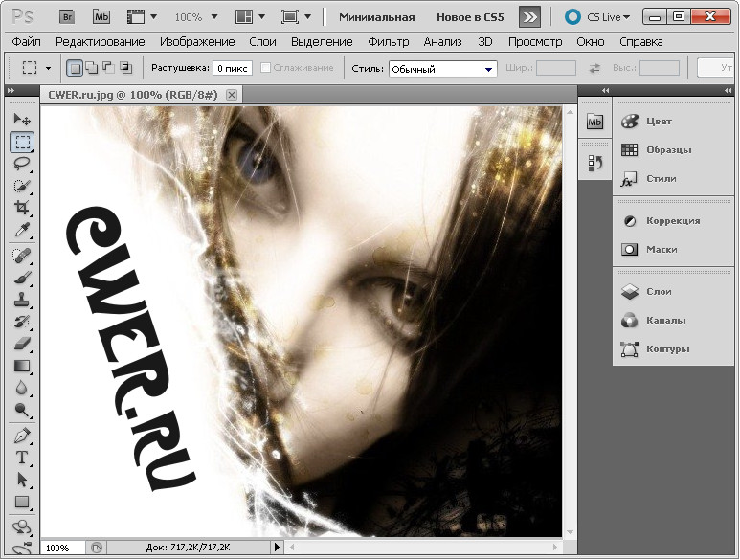Enable intersect with selection mode
This screenshot has height=560, width=740.
pos(125,68)
